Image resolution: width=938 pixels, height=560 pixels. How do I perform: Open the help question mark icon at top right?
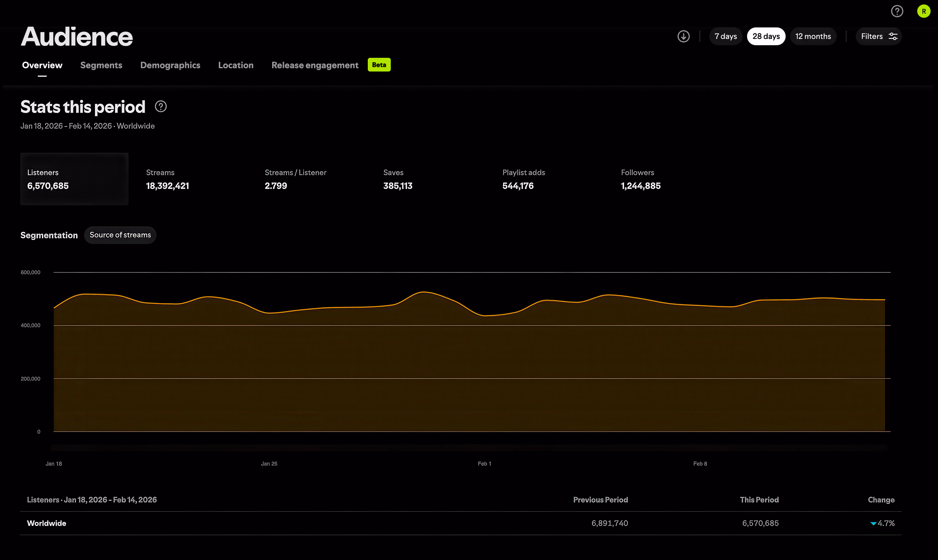[897, 11]
